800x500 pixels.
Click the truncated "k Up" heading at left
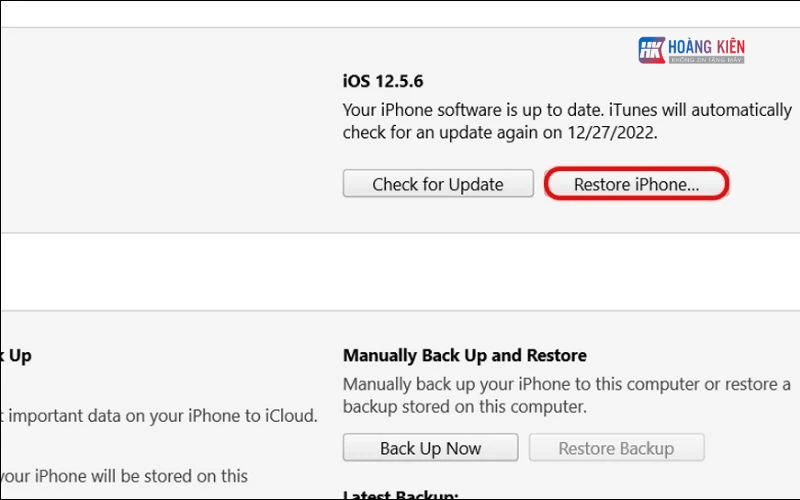pos(16,355)
